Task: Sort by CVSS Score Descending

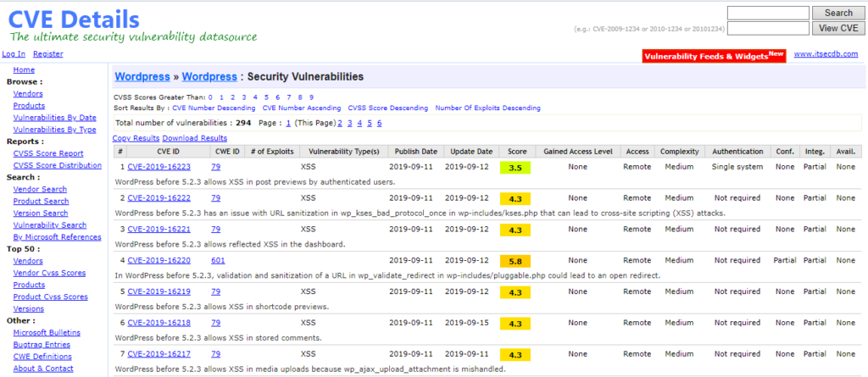Action: tap(388, 108)
